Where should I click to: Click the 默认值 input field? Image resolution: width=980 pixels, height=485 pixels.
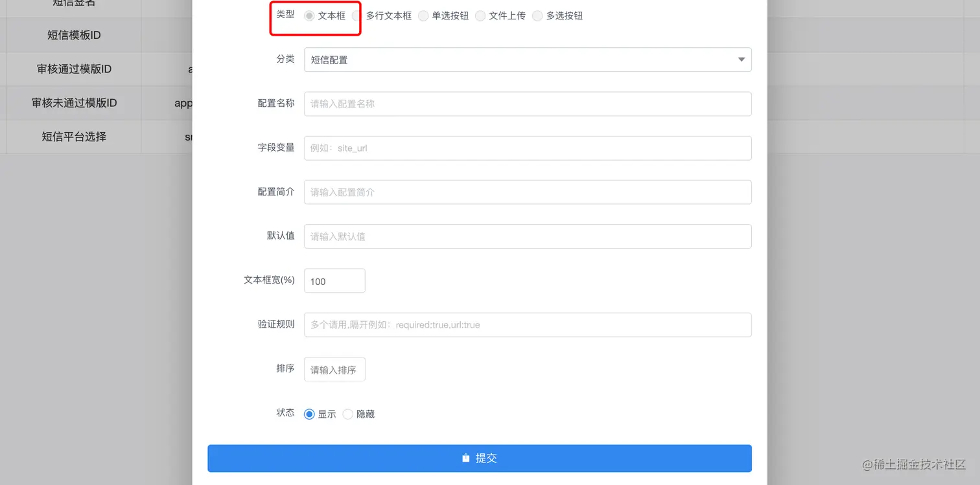pyautogui.click(x=528, y=236)
